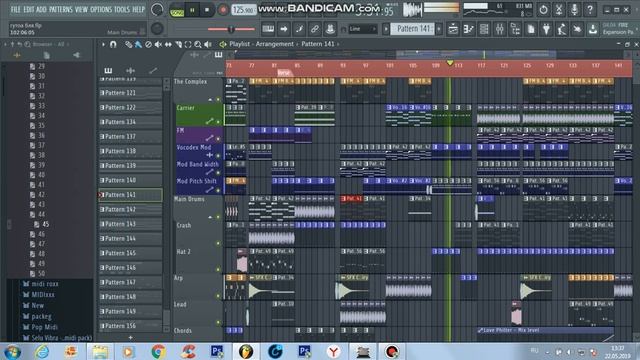Open the Pattern 141 selector dropdown

413,29
